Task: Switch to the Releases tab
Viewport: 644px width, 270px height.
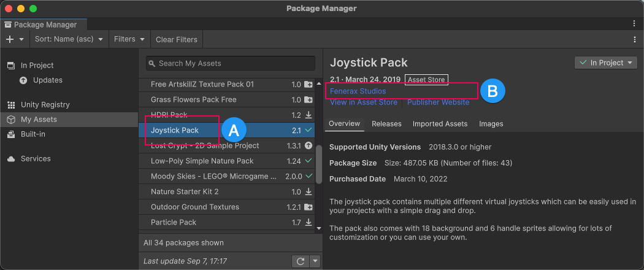Action: (386, 124)
